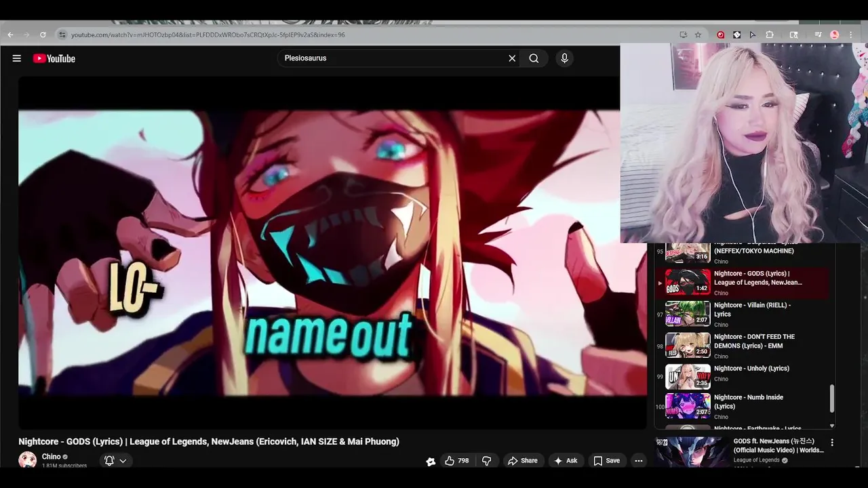Open GODS ft. NewJeans official video thumbnail
The image size is (868, 488).
tap(691, 451)
